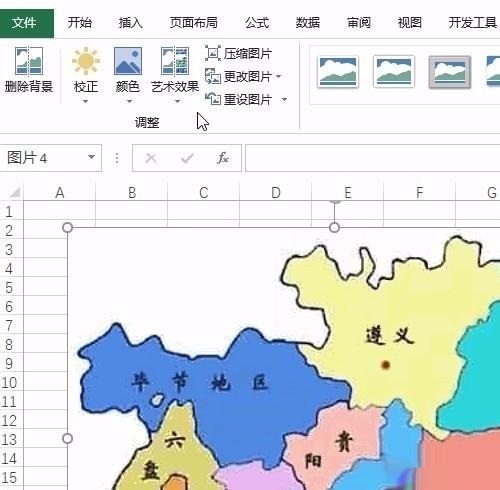The width and height of the screenshot is (500, 490).
Task: Click the formula bar Cancel (X) icon
Action: click(151, 158)
